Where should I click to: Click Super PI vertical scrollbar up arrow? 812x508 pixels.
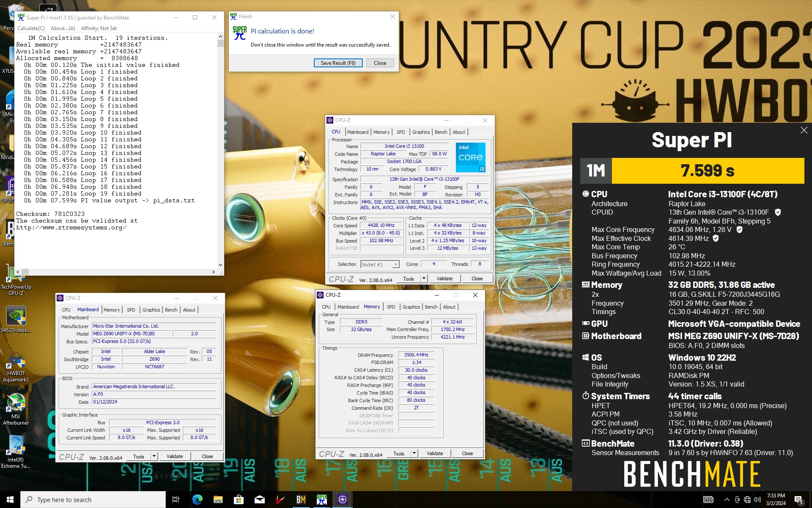coord(220,37)
